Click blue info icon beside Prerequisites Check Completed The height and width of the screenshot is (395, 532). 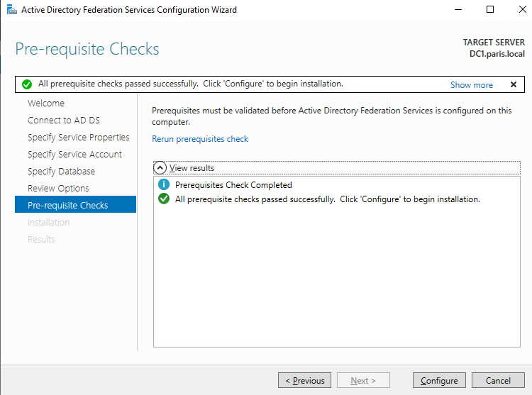[164, 184]
